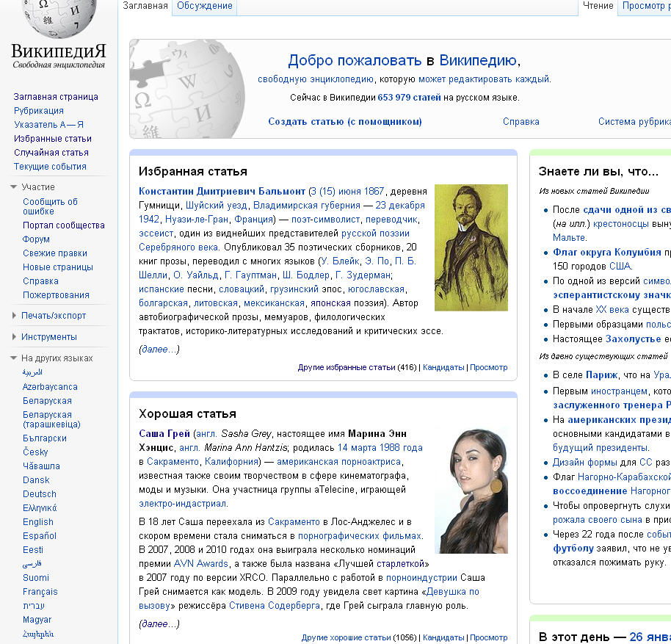Click Создать статью (с помощником) link
Screen dimensions: 671x644
345,121
